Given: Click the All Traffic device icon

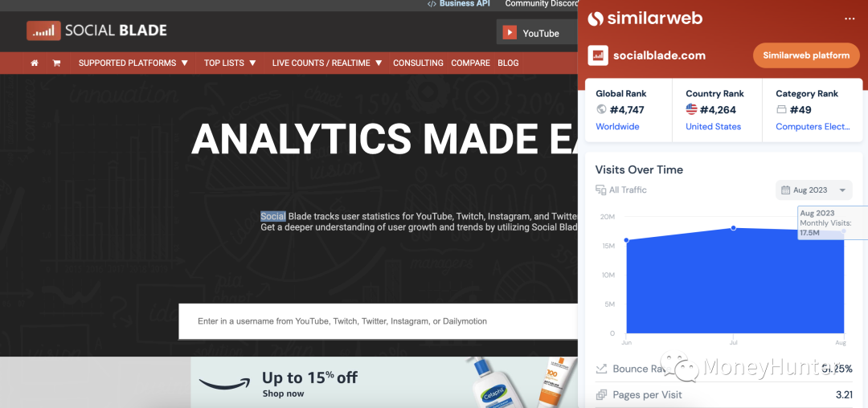Looking at the screenshot, I should 600,190.
